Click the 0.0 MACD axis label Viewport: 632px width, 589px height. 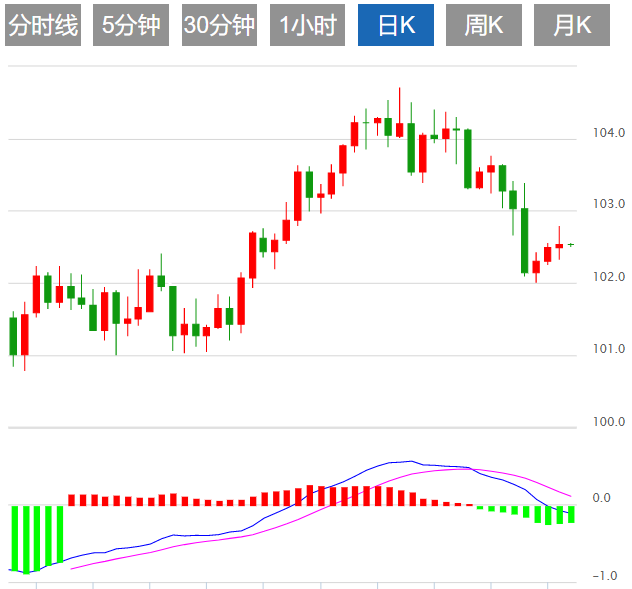click(601, 498)
